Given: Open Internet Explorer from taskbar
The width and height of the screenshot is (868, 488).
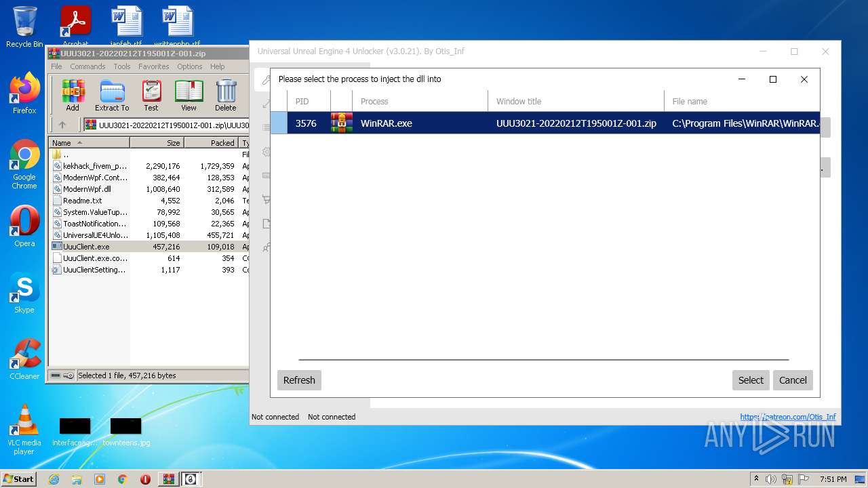Looking at the screenshot, I should (54, 479).
